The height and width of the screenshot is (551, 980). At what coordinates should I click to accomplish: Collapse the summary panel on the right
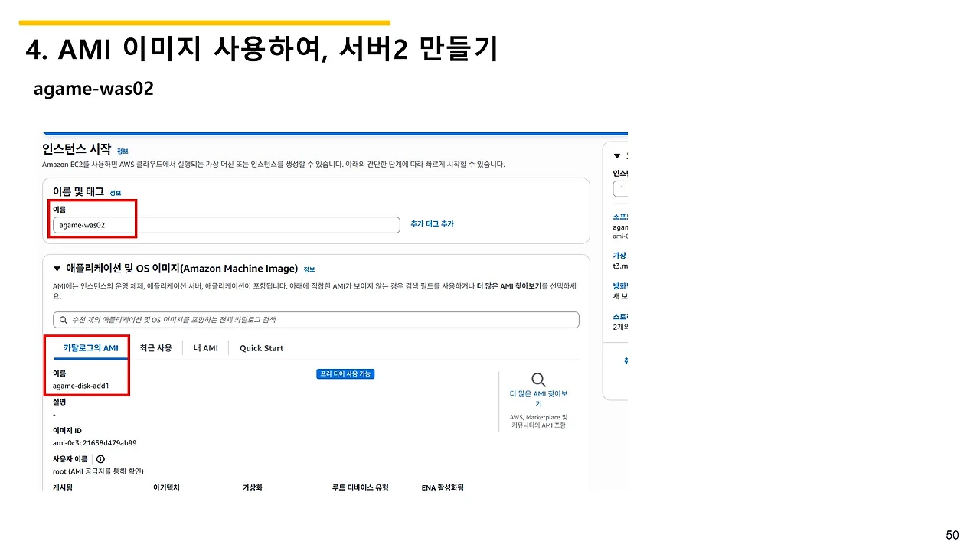click(616, 155)
